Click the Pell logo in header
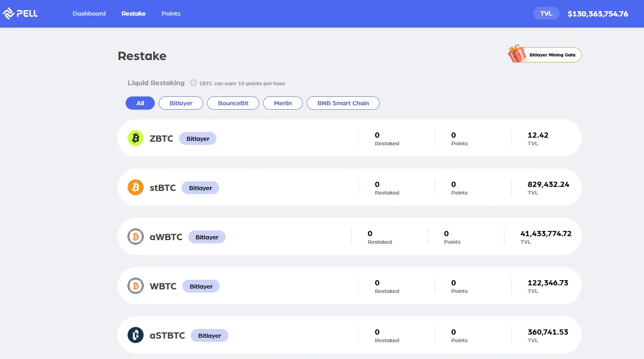 tap(20, 14)
